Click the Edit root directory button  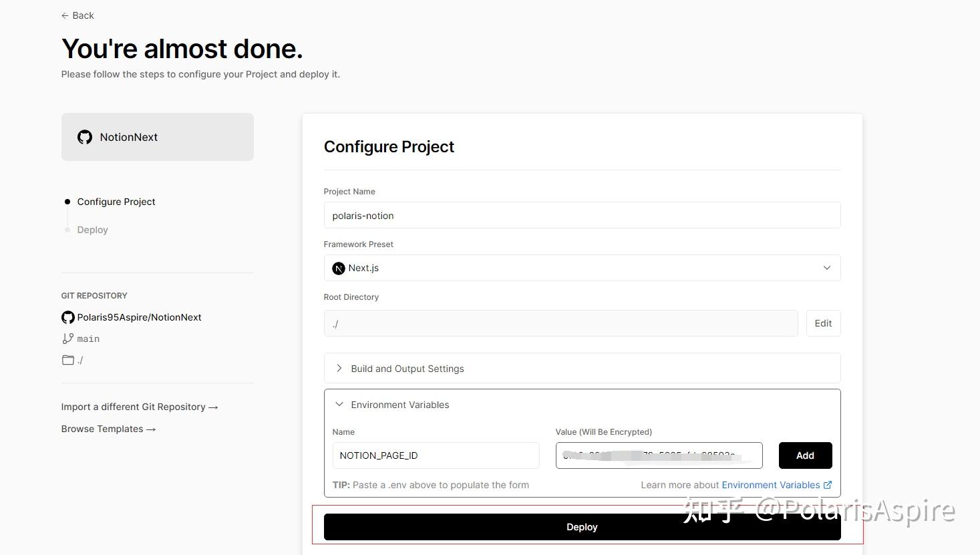pyautogui.click(x=823, y=323)
